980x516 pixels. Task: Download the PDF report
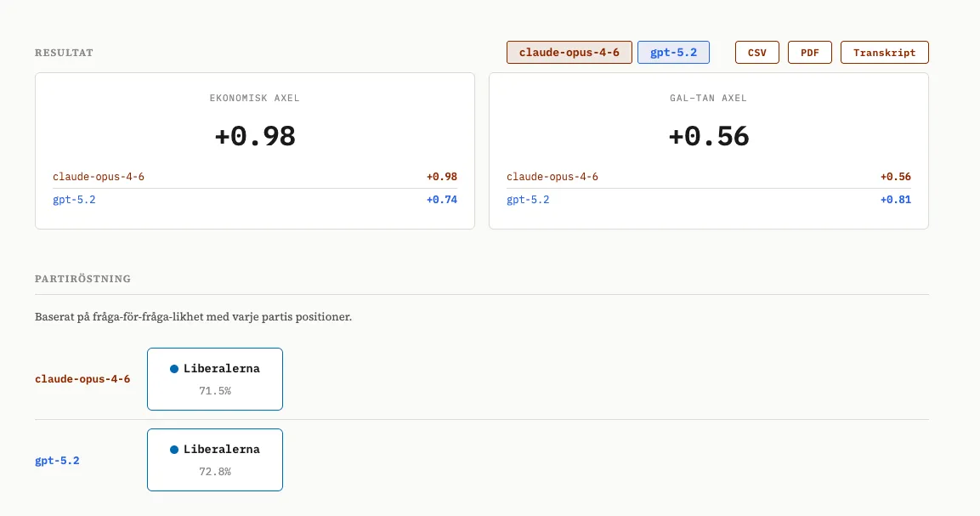[x=809, y=53]
